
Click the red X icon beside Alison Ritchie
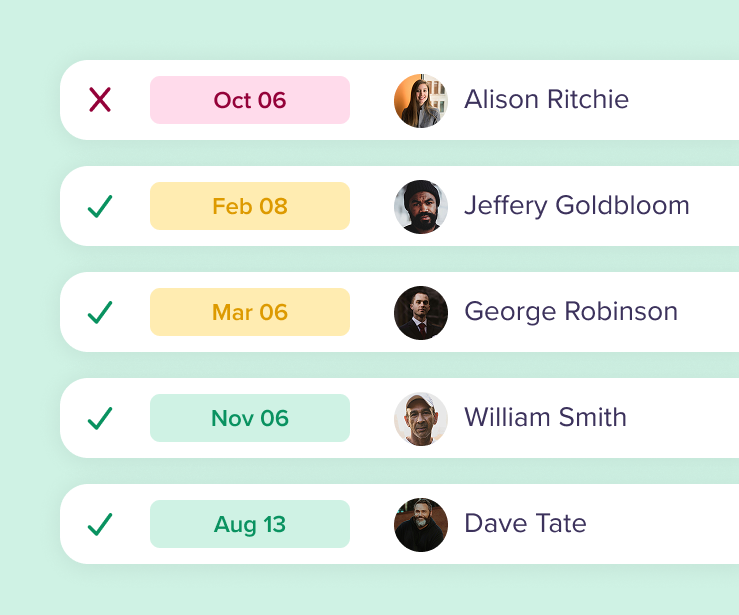(x=100, y=100)
